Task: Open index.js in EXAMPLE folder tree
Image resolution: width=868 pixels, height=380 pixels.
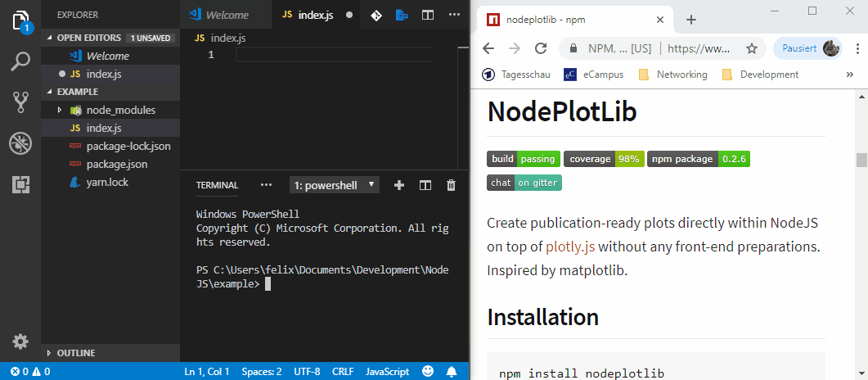Action: (110, 128)
